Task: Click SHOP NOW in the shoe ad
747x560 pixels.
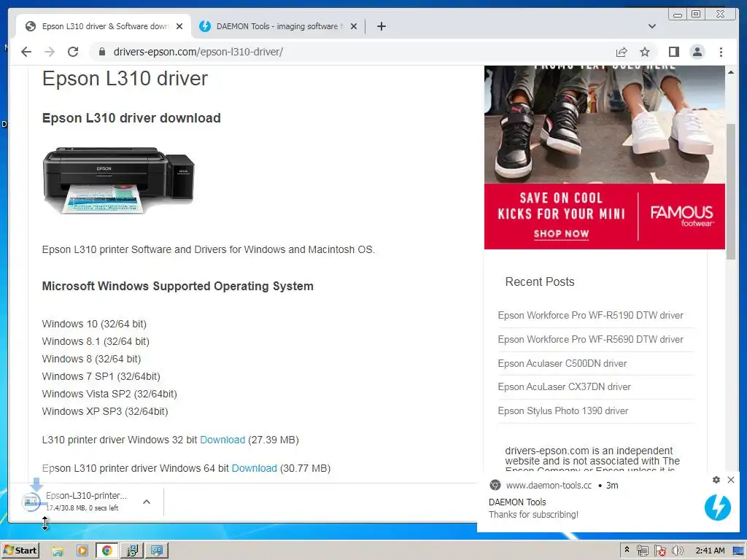Action: 561,234
